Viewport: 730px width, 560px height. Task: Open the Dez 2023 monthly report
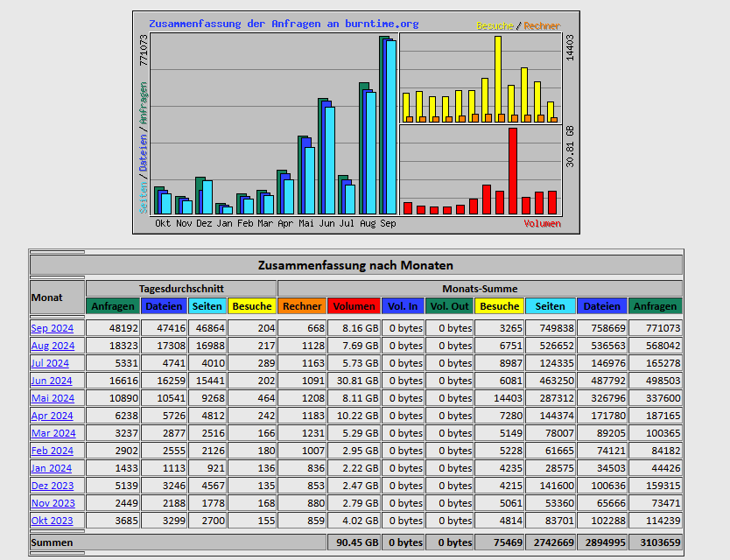click(52, 486)
